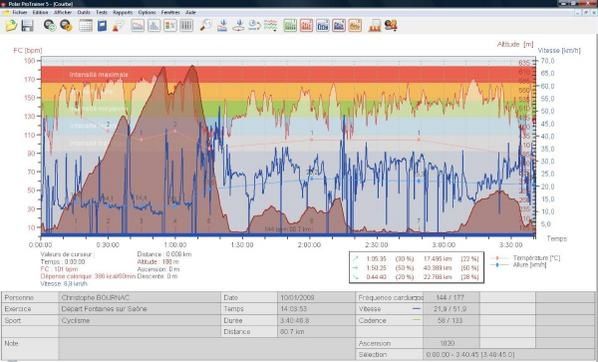
Task: Click the Ascension value 1830
Action: pyautogui.click(x=447, y=343)
